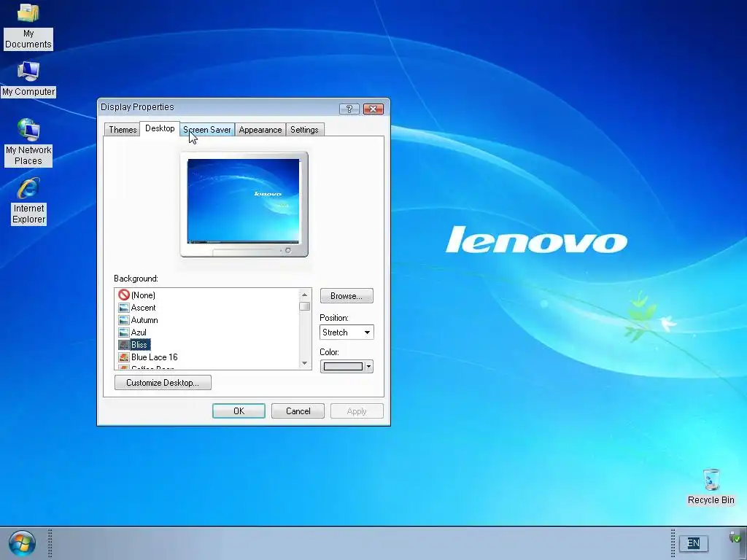
Task: Choose Autumn in the background list
Action: click(x=144, y=320)
